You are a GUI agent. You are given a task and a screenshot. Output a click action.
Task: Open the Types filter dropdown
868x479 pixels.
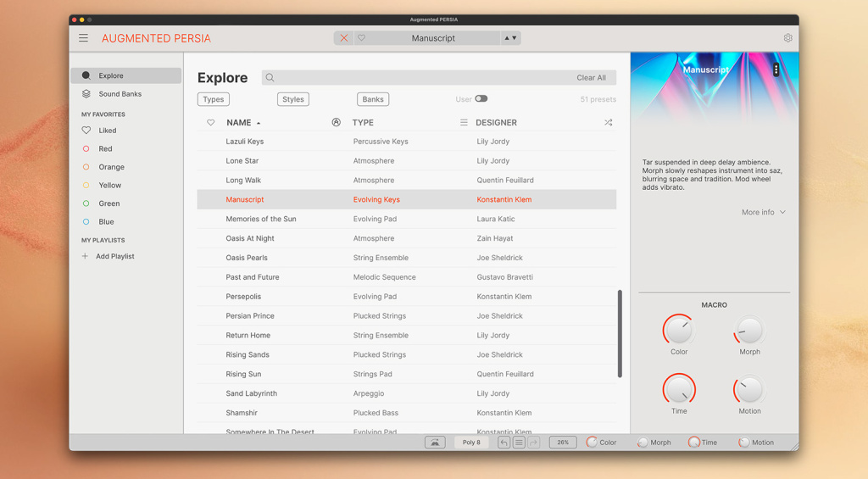click(x=214, y=99)
